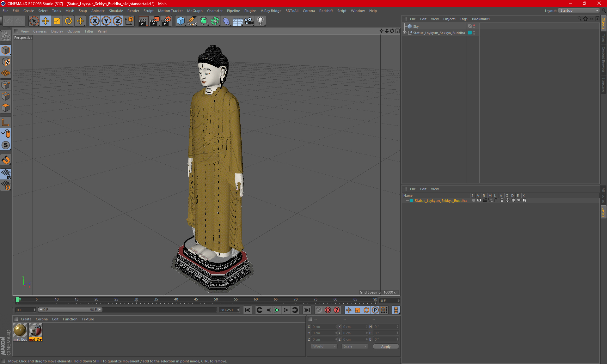
Task: Render to Picture Viewer
Action: click(155, 21)
